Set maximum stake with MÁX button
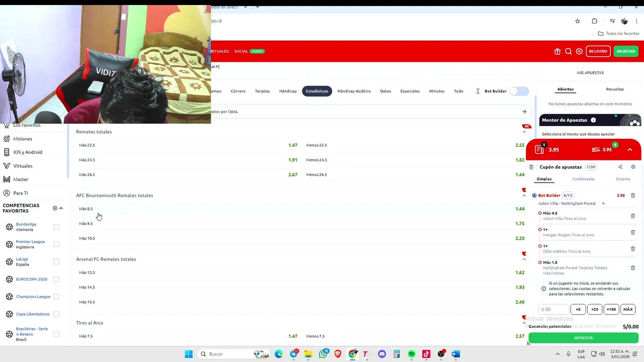Screen dimensions: 644x362 (628, 309)
